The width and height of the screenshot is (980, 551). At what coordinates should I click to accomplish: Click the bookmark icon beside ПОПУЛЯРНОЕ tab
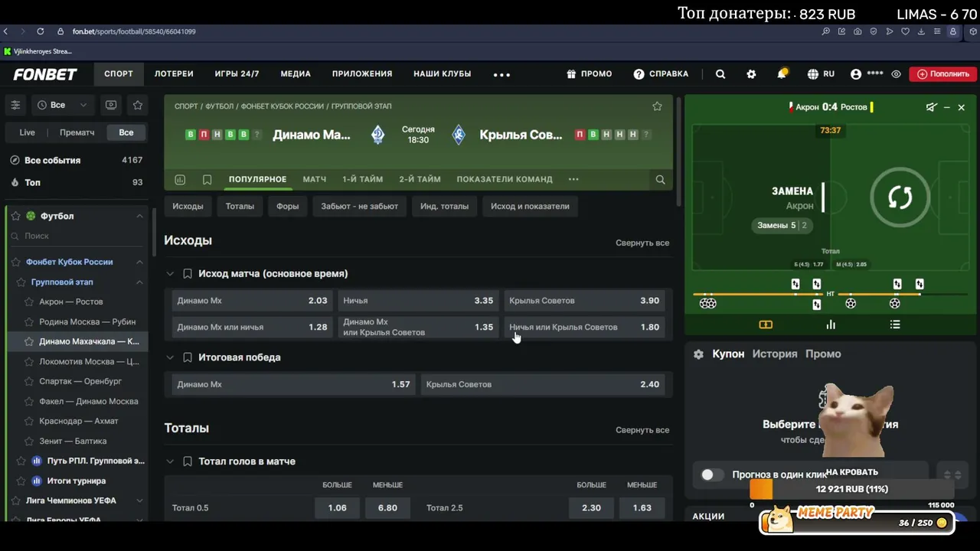pos(207,179)
